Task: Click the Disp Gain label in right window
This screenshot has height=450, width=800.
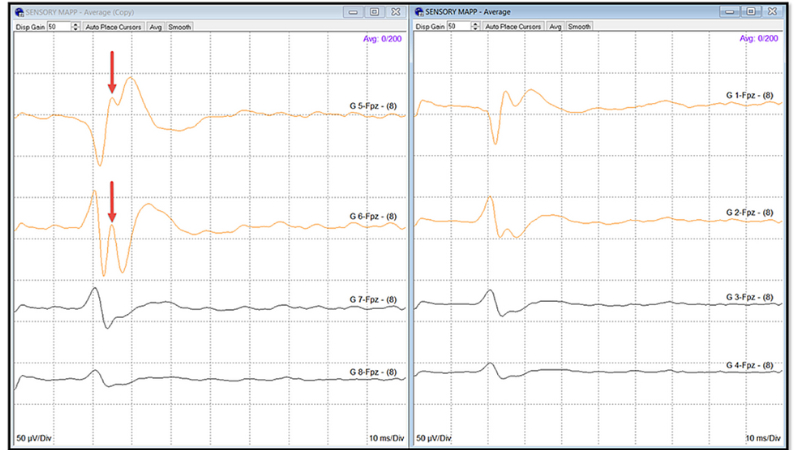Action: (430, 27)
